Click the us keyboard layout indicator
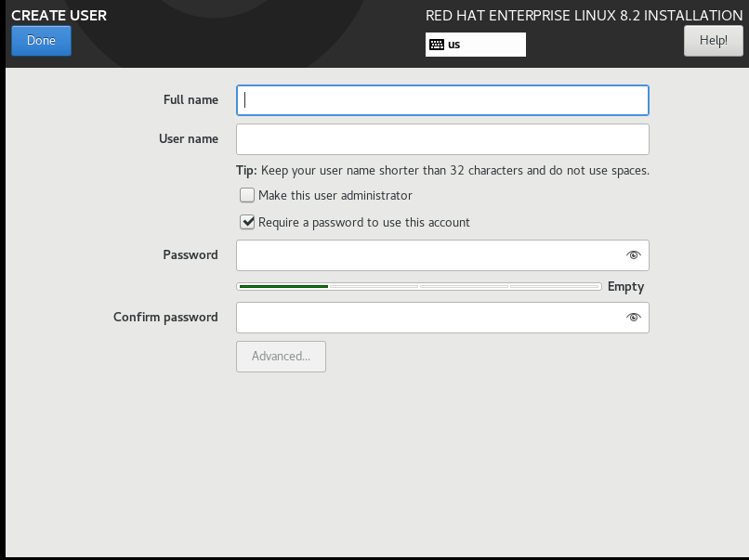Screen dimensions: 749x560 tap(475, 45)
